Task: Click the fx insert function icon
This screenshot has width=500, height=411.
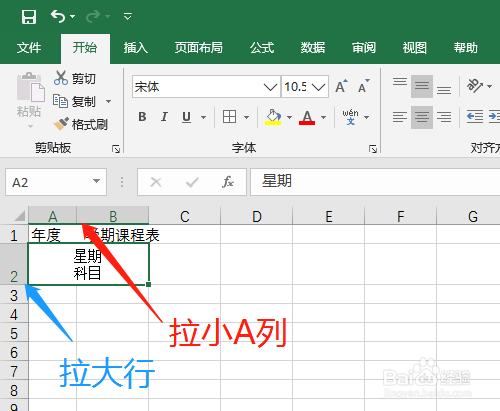Action: [x=228, y=182]
